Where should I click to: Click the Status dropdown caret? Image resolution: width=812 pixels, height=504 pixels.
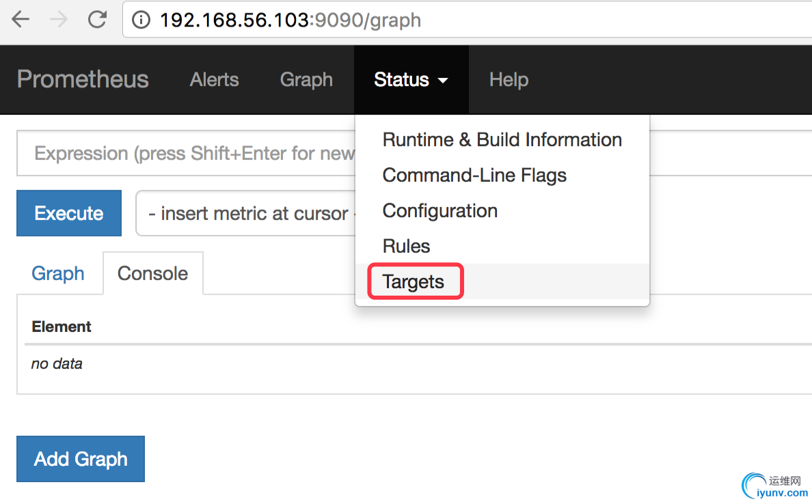pos(443,81)
